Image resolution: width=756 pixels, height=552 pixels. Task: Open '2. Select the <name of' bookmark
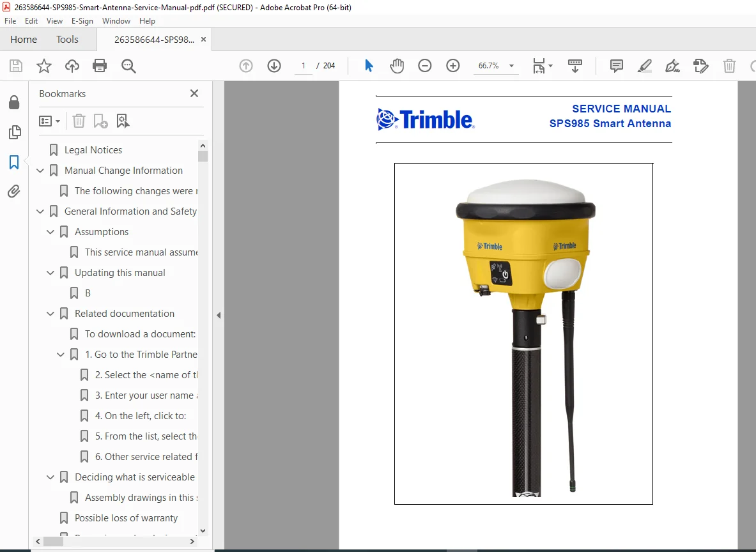click(x=146, y=375)
